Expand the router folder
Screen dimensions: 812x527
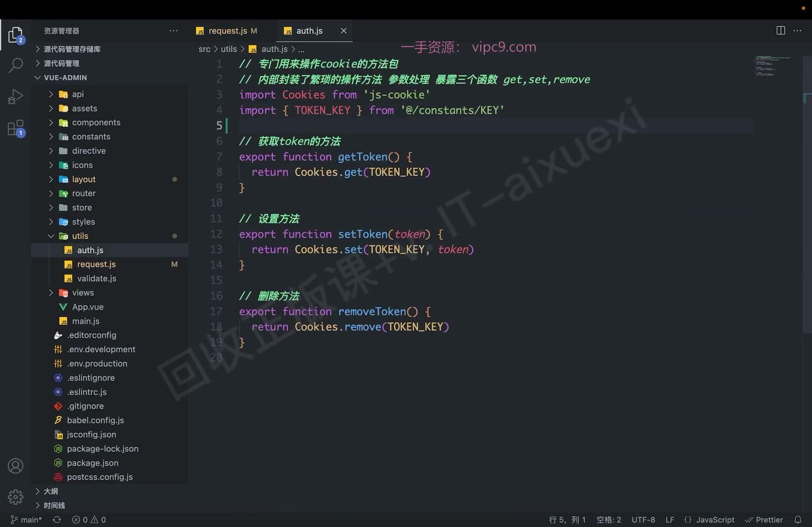tap(109, 193)
